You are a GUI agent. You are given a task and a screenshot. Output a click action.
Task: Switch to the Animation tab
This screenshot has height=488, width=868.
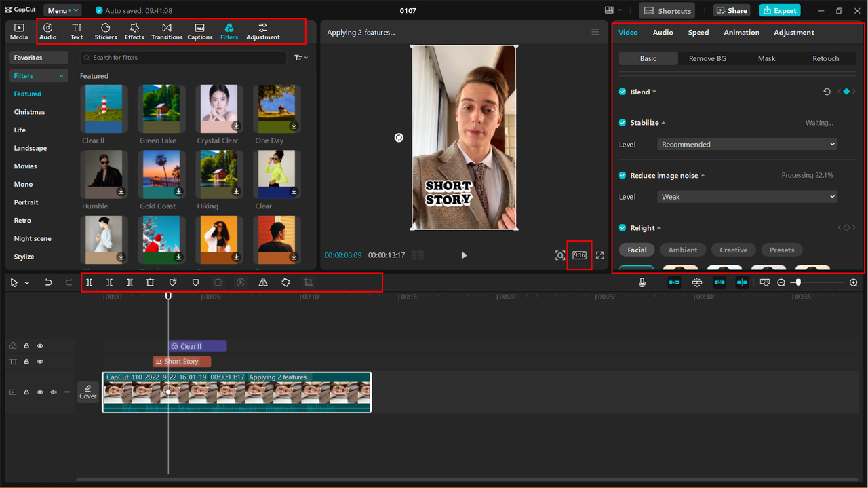pos(741,32)
